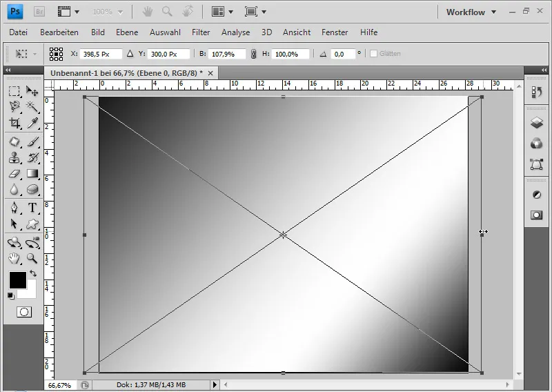Select the Eraser tool

coord(14,174)
